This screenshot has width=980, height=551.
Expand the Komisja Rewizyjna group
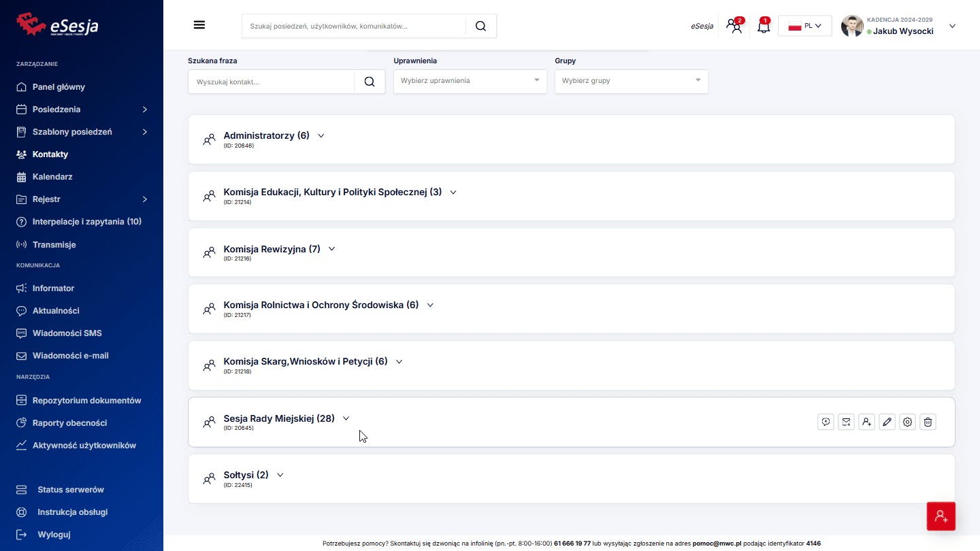pos(332,249)
